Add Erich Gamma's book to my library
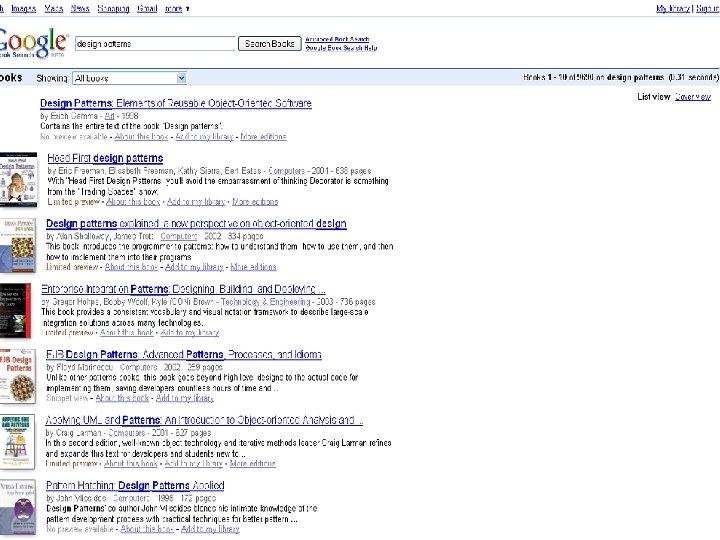The image size is (720, 540). [x=204, y=136]
